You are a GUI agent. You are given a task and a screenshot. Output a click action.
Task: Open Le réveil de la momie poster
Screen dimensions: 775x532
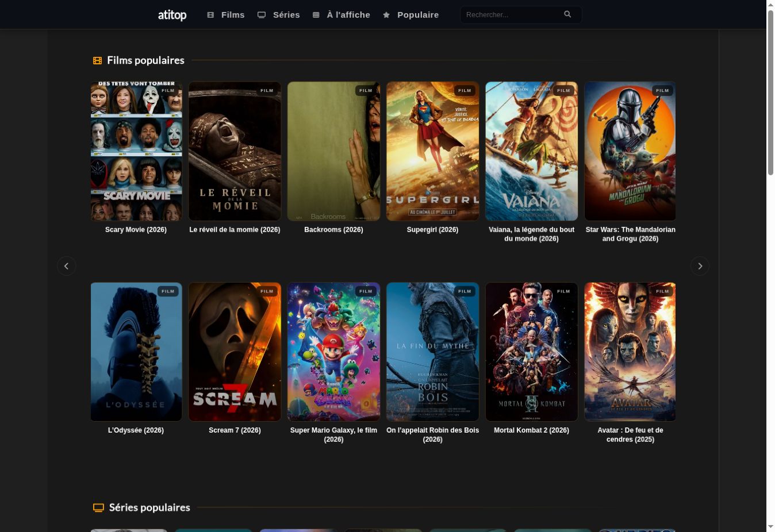235,151
